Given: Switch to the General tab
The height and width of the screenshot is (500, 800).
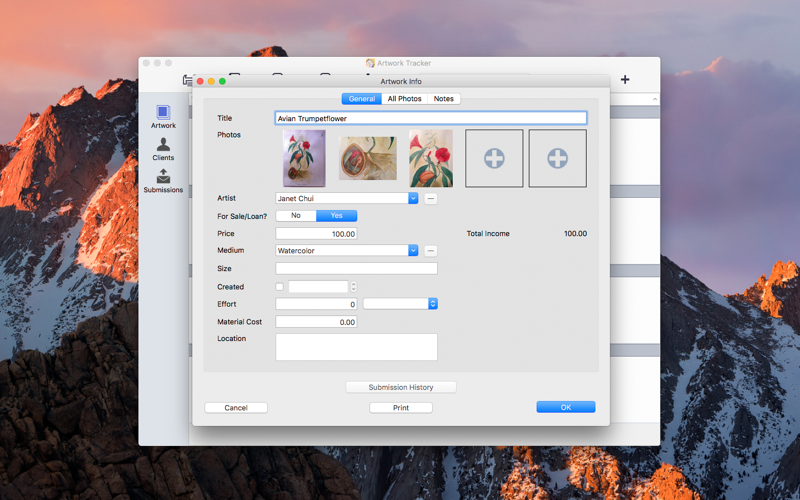Looking at the screenshot, I should click(362, 98).
